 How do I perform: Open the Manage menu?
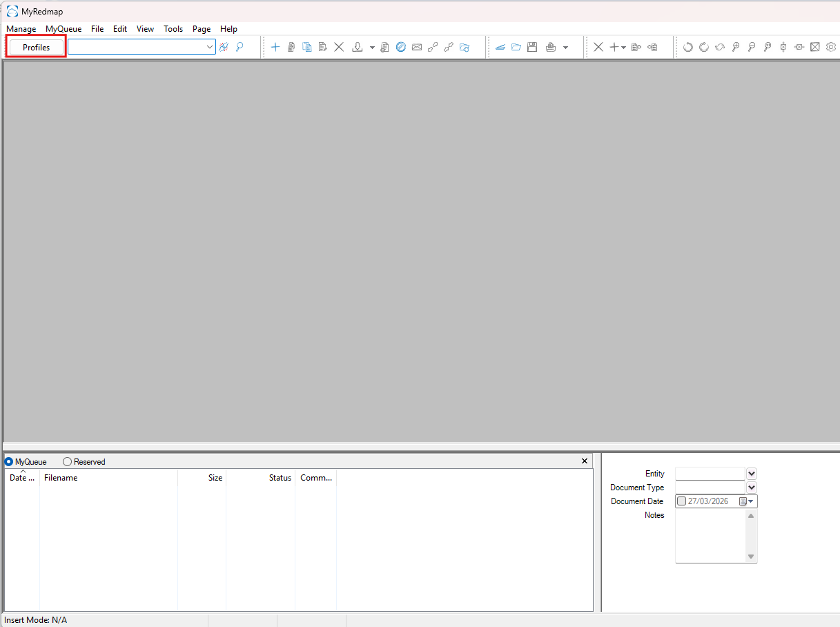pyautogui.click(x=21, y=29)
